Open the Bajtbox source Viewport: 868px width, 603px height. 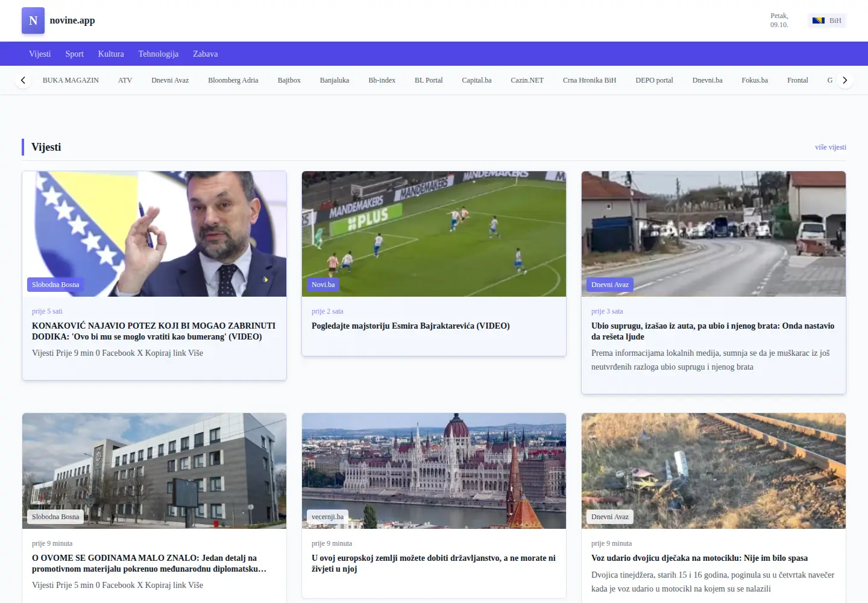tap(289, 80)
